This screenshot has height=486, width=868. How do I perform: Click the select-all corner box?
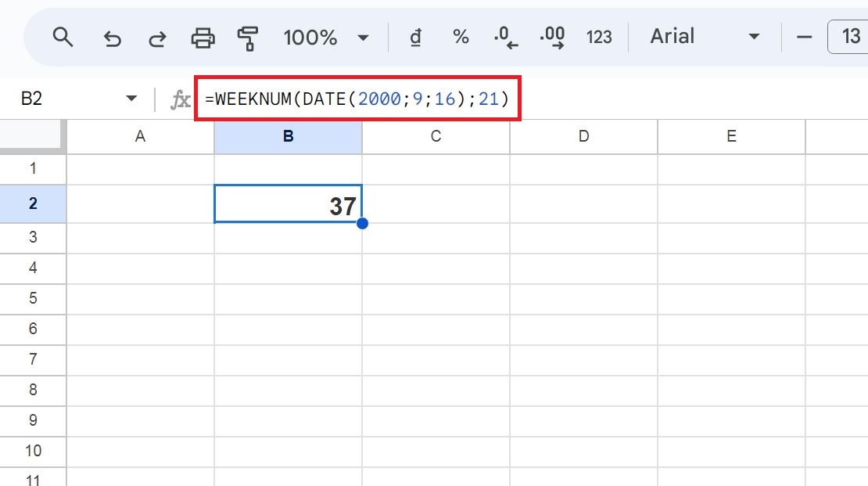(x=33, y=136)
